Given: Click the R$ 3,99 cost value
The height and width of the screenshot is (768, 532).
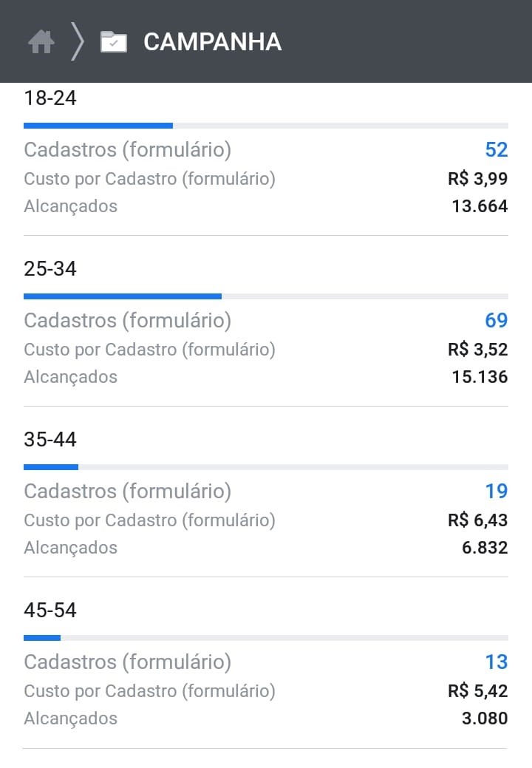Looking at the screenshot, I should click(x=477, y=179).
